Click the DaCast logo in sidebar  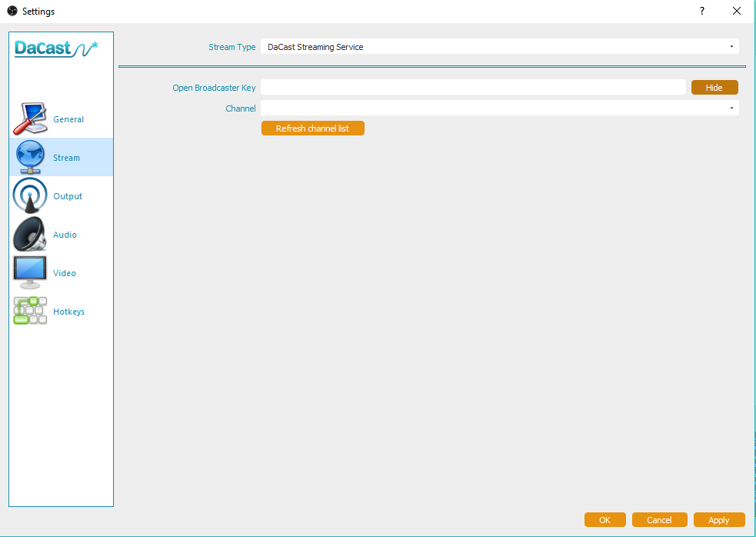[56, 48]
